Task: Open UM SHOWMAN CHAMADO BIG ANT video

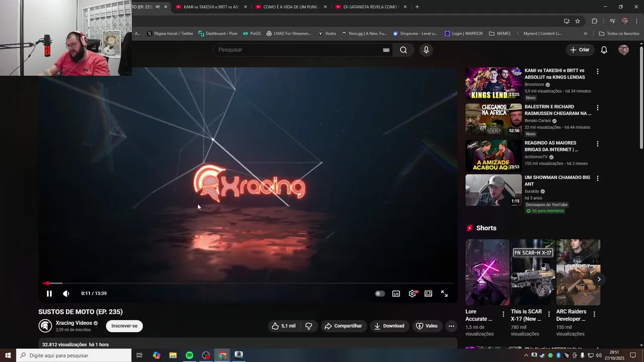Action: click(x=494, y=190)
